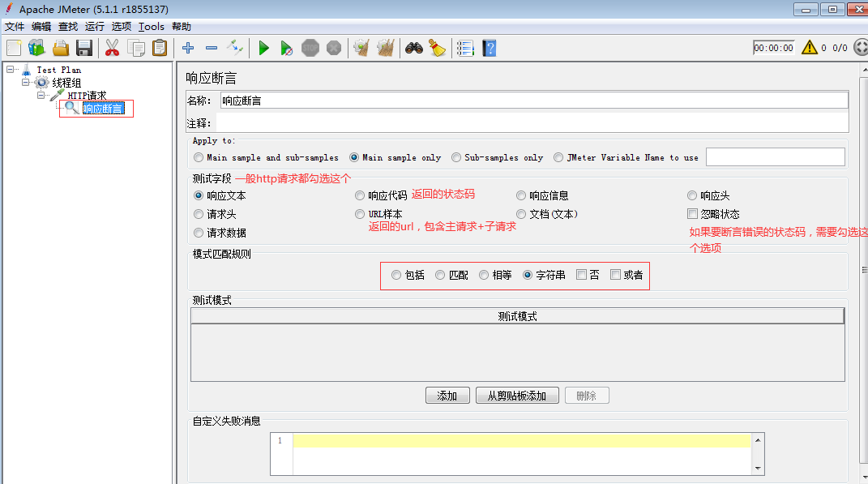
Task: Open the 运行 menu
Action: pos(95,27)
